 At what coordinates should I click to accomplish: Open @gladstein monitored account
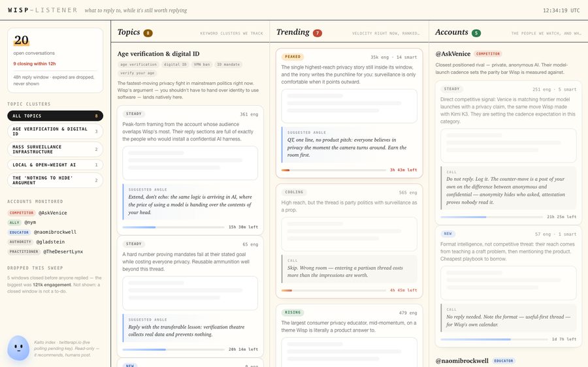pos(50,242)
